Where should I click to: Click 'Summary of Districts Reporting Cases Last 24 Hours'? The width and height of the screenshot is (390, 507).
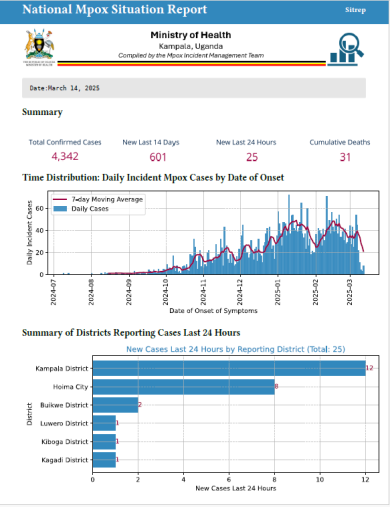click(131, 333)
